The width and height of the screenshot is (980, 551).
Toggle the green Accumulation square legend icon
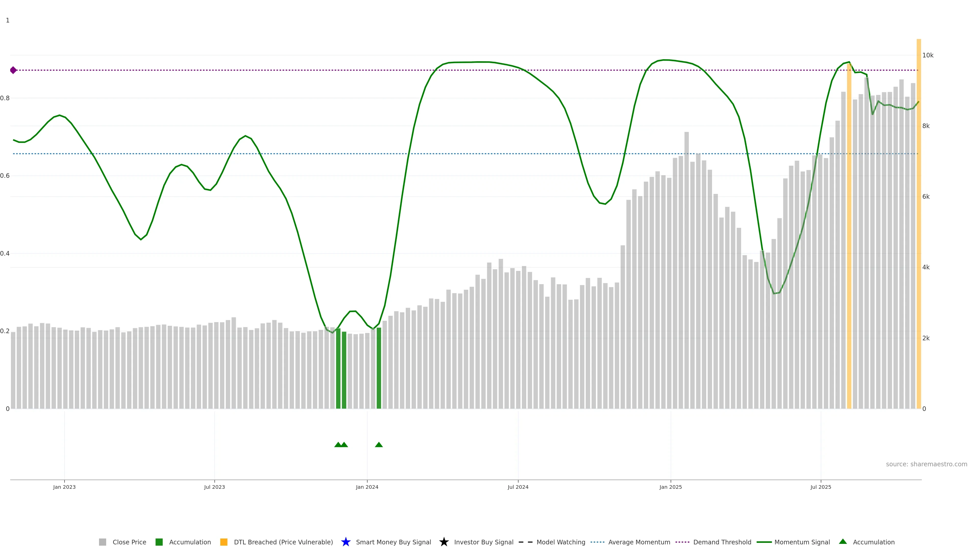pos(159,542)
